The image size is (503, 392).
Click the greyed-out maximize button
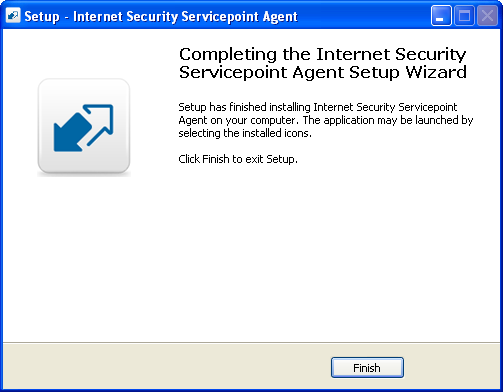click(x=464, y=16)
